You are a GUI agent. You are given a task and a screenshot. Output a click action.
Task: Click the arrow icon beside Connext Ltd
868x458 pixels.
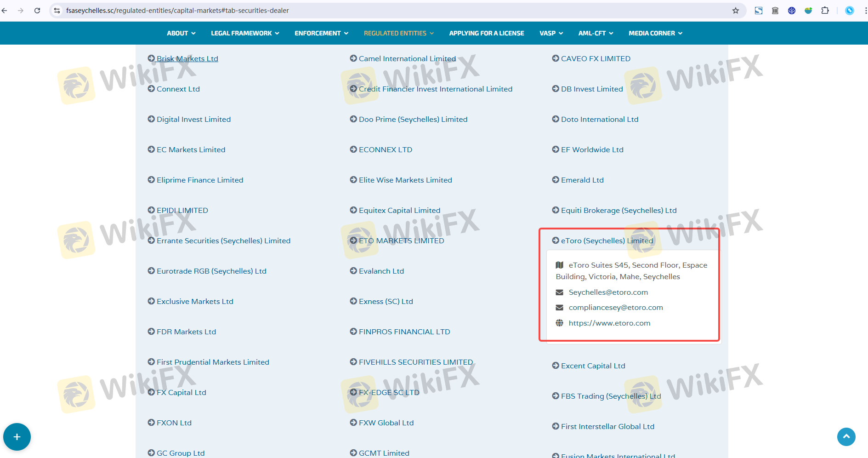[x=151, y=89]
